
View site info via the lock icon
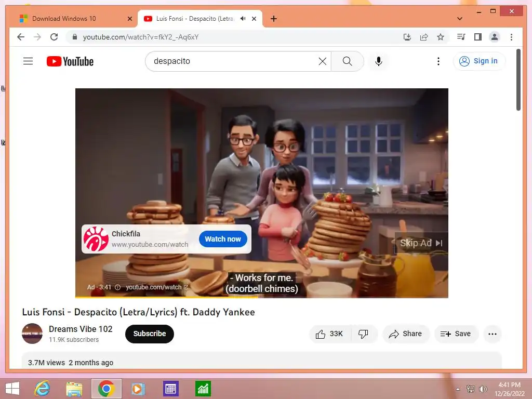pos(75,37)
